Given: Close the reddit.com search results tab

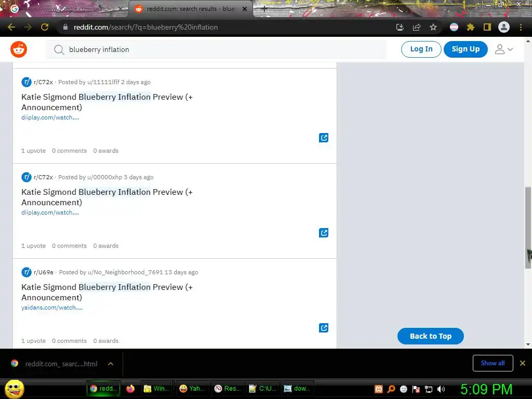Looking at the screenshot, I should pos(245,9).
